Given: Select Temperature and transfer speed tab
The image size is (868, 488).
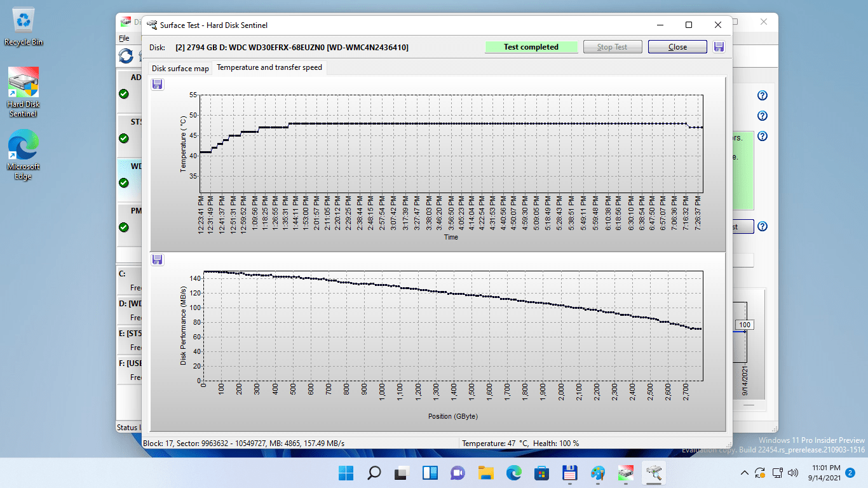Looking at the screenshot, I should [x=269, y=67].
